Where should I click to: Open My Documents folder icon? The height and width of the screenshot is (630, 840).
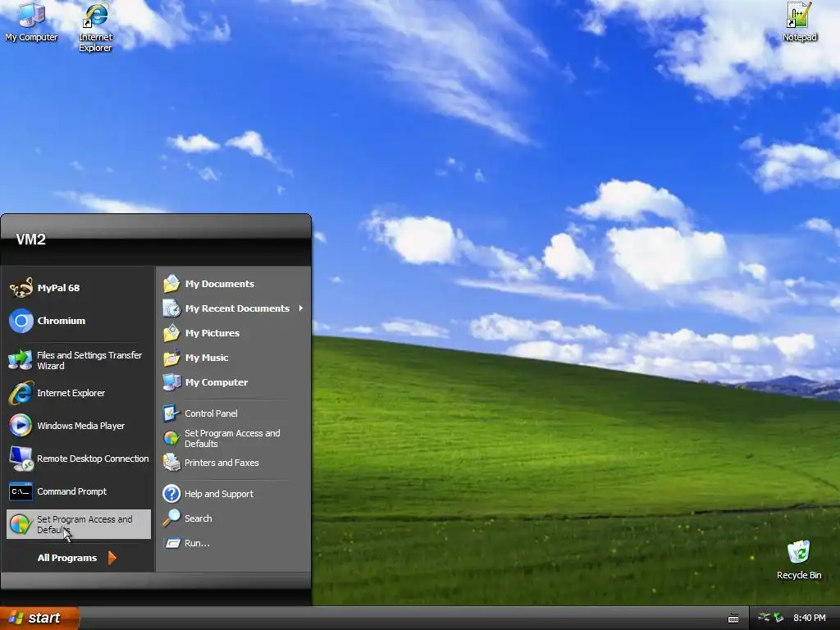coord(171,284)
